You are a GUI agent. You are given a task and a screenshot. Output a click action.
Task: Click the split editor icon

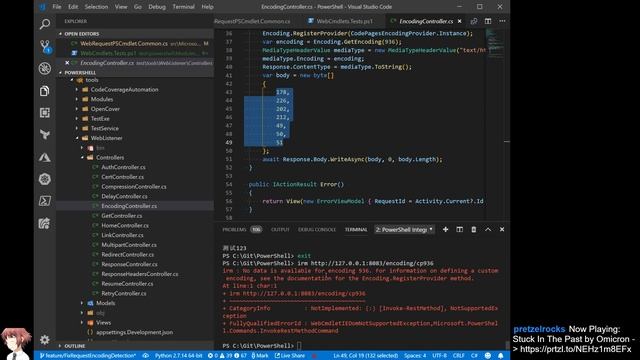coord(488,21)
